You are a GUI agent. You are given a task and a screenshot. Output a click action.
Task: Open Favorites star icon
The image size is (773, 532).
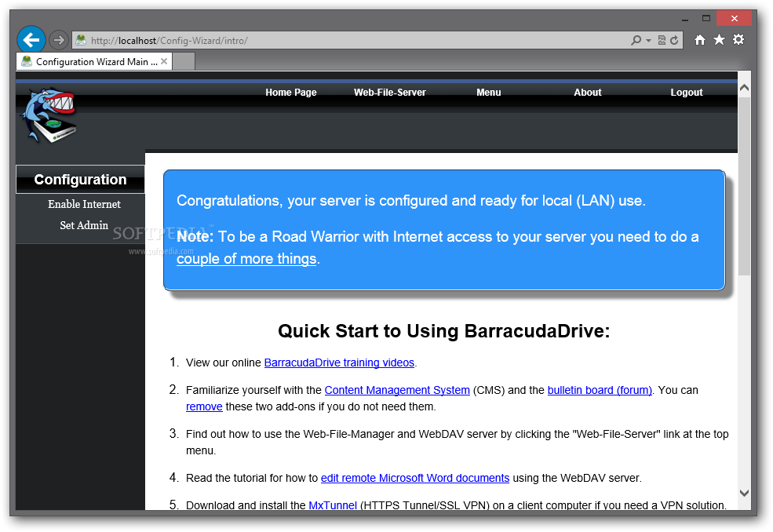pos(720,39)
